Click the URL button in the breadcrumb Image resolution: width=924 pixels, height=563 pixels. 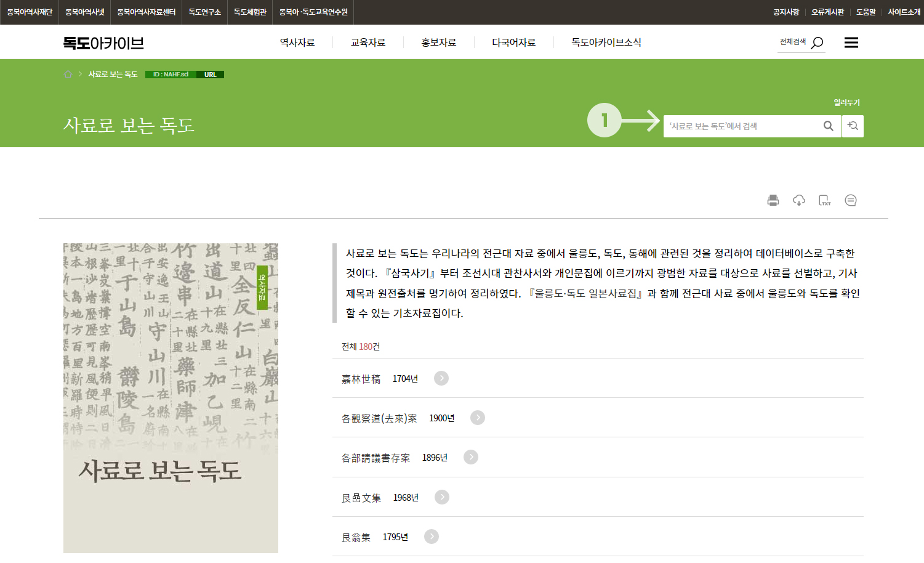(210, 73)
